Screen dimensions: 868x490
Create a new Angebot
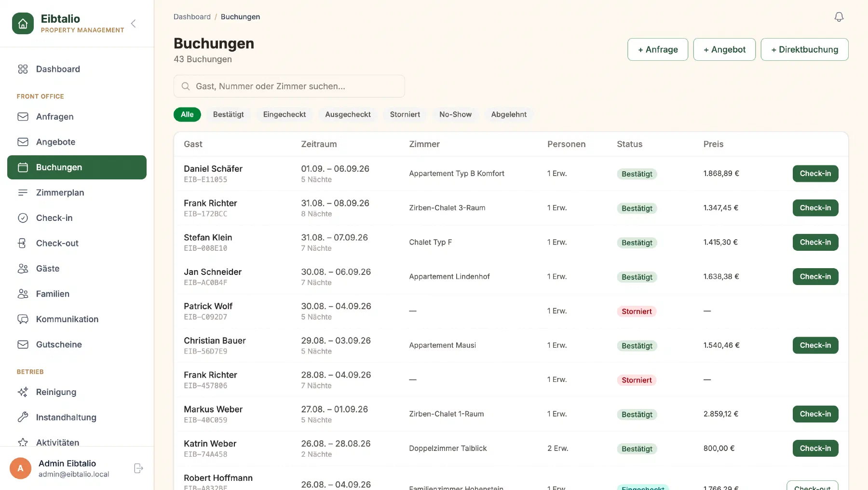point(724,50)
